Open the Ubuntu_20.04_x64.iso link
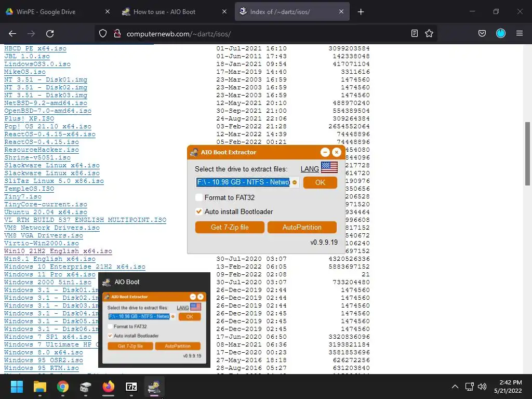The image size is (532, 399). (x=46, y=212)
